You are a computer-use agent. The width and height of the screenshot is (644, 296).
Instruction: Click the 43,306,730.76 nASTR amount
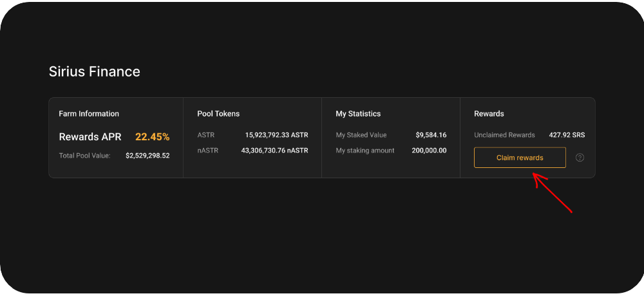[x=274, y=151]
